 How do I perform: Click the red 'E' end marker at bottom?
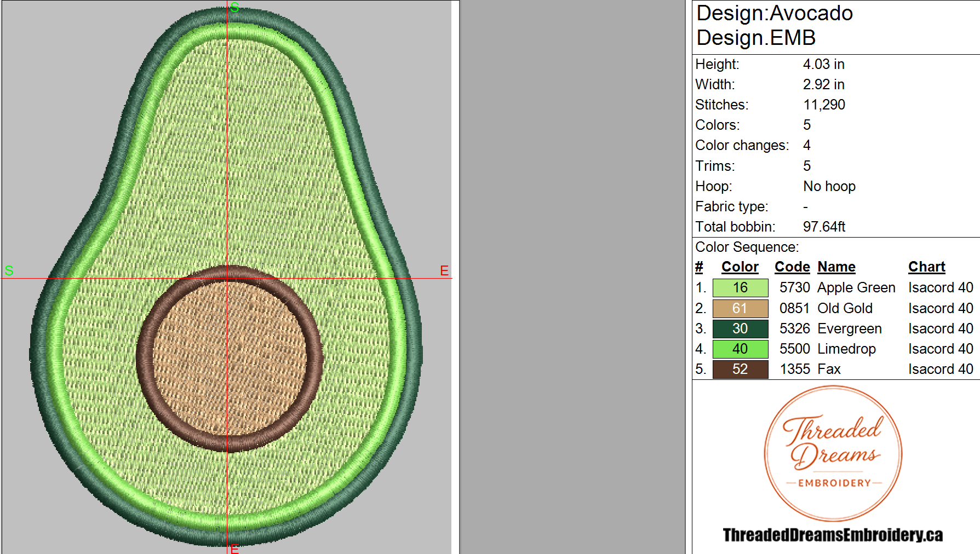coord(234,549)
